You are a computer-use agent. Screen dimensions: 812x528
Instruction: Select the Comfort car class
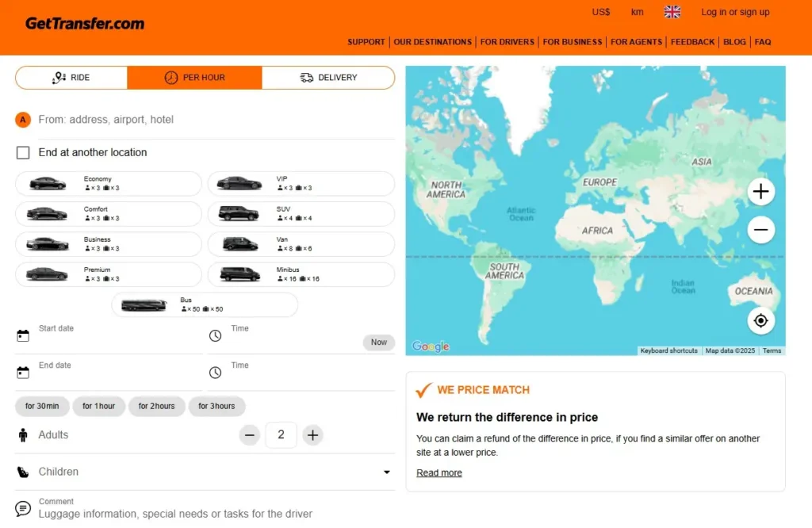[x=108, y=214]
